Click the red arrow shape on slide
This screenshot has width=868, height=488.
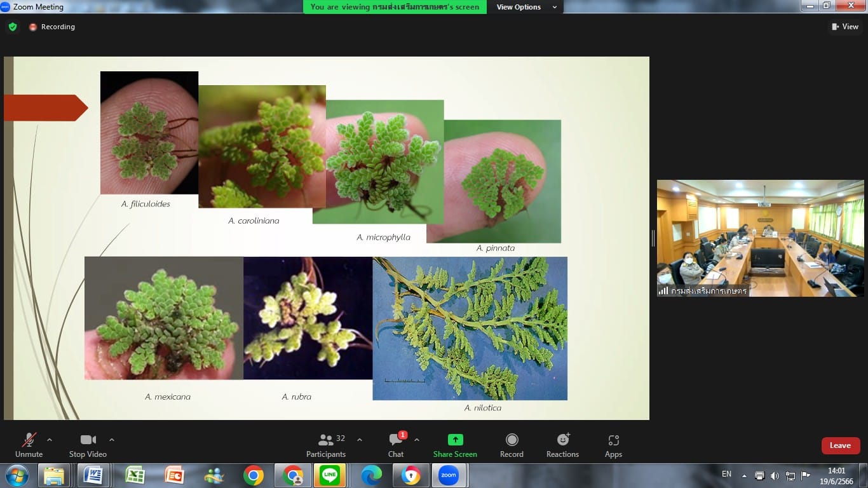pos(46,107)
